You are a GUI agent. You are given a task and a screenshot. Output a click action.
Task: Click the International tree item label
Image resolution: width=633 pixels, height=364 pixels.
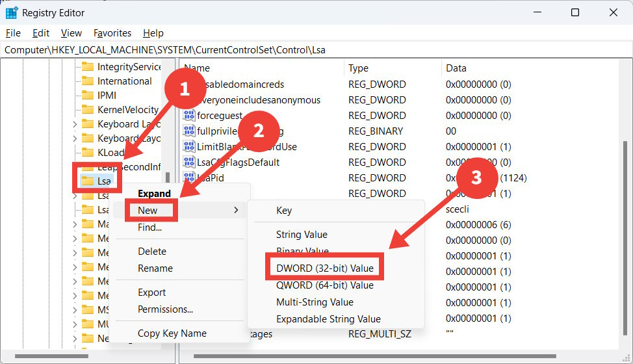point(124,81)
